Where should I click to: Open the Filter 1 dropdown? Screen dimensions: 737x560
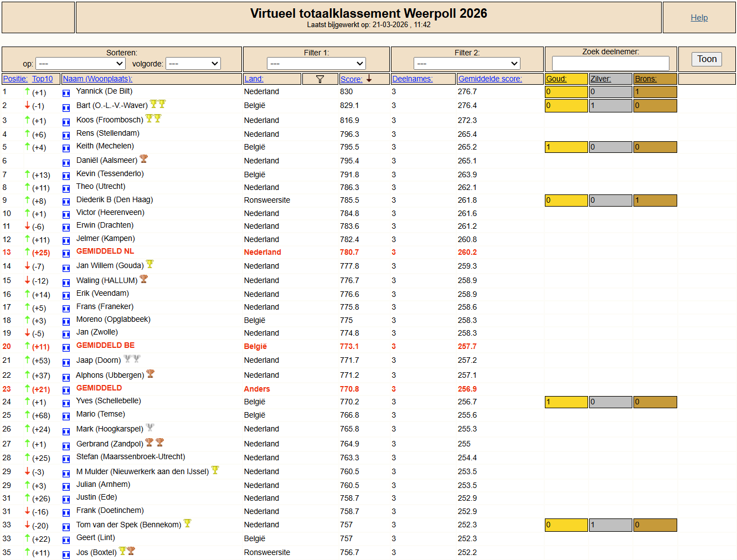pyautogui.click(x=316, y=64)
